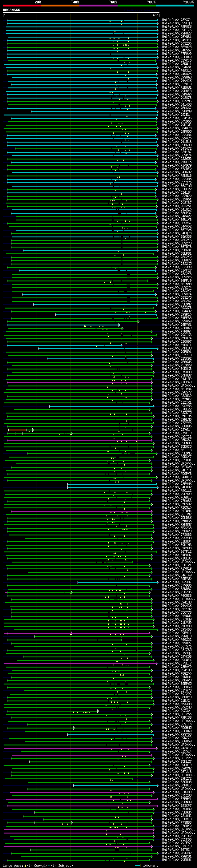Open hit UniRef100_B9SLQ3
This screenshot has height=868, width=197.
[x=177, y=23]
